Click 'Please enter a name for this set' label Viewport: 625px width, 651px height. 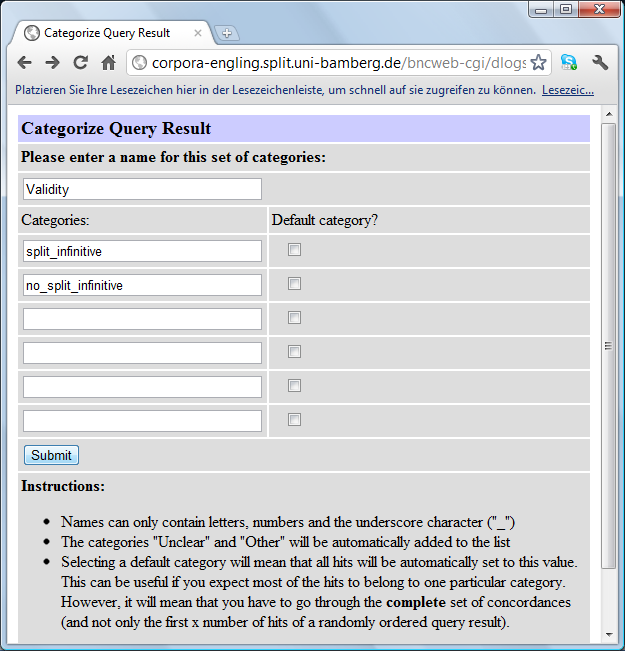click(x=174, y=157)
